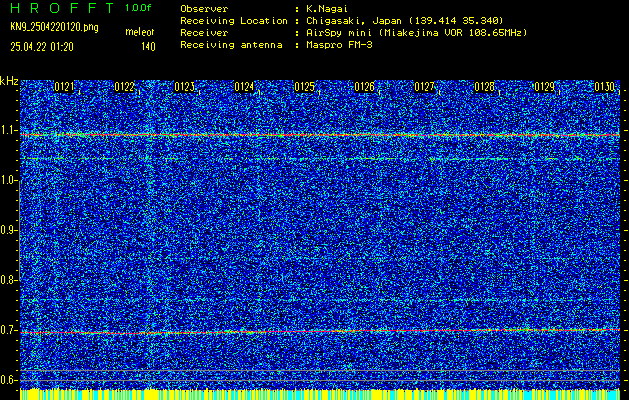Click the 0.9 frequency axis label
Image resolution: width=629 pixels, height=400 pixels.
click(x=8, y=230)
